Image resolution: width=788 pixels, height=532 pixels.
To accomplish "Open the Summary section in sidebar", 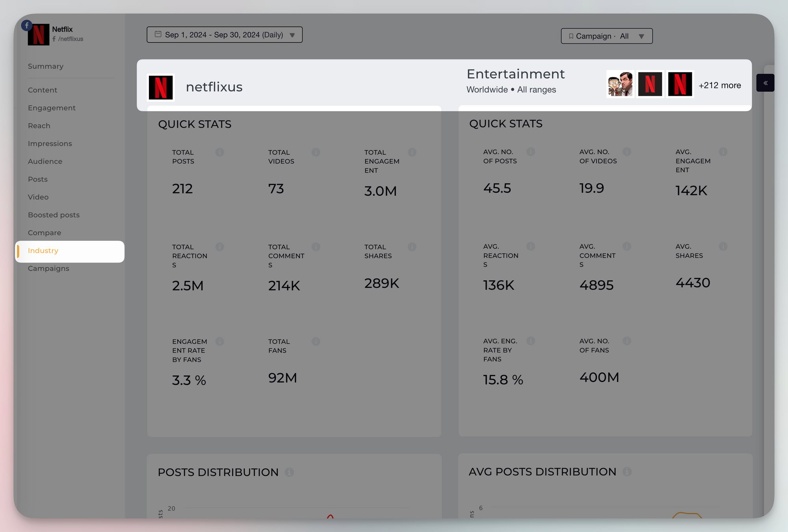I will point(45,66).
